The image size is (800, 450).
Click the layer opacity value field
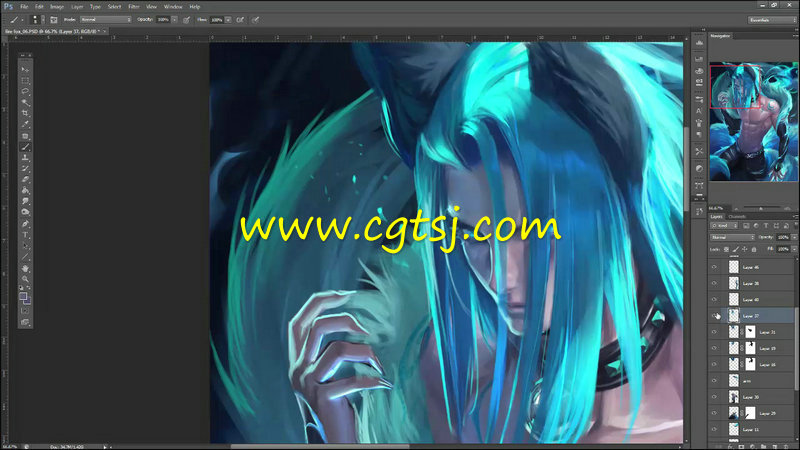(x=783, y=237)
